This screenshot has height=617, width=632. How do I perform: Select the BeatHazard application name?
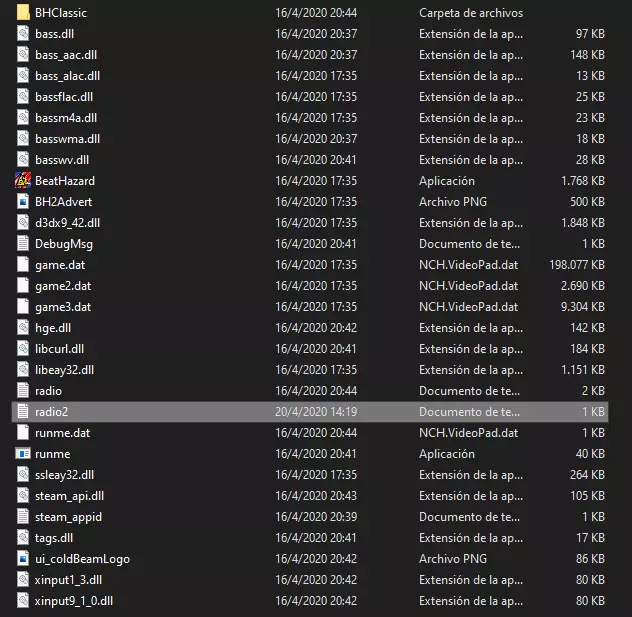pos(65,181)
